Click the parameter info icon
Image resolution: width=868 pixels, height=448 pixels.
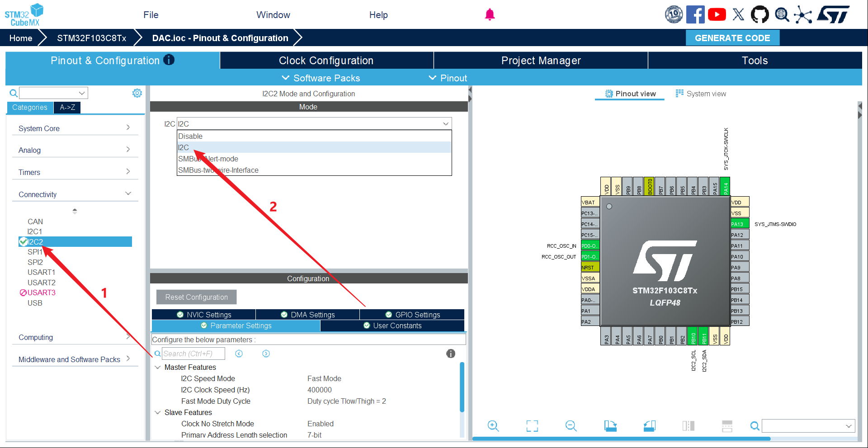coord(451,354)
